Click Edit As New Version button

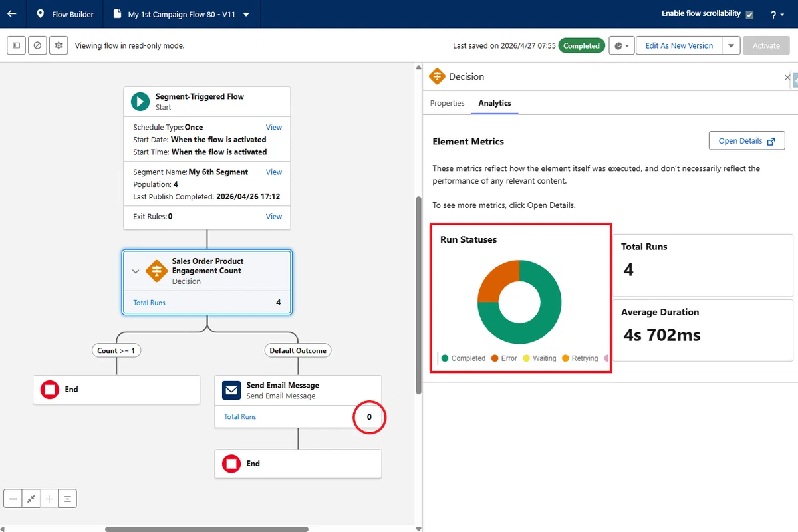pyautogui.click(x=679, y=45)
